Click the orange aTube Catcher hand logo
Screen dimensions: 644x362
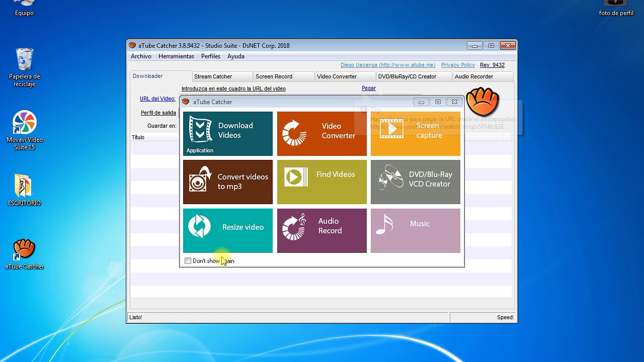[x=482, y=102]
